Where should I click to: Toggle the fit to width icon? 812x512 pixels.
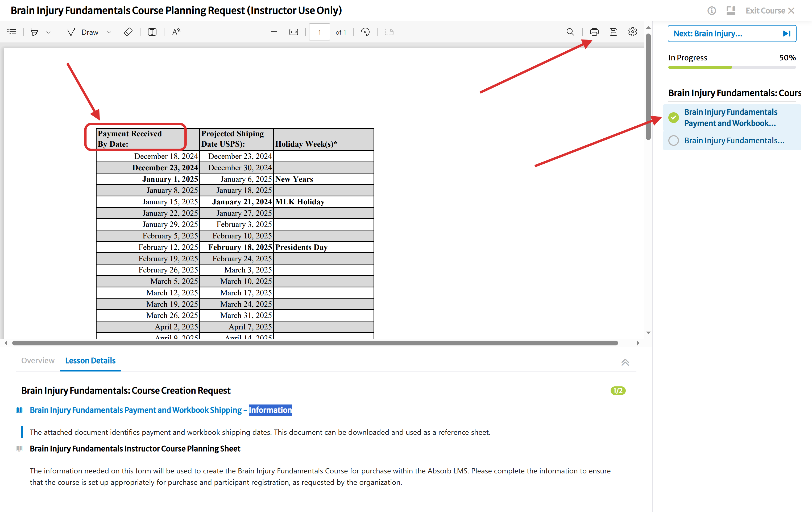click(x=294, y=32)
